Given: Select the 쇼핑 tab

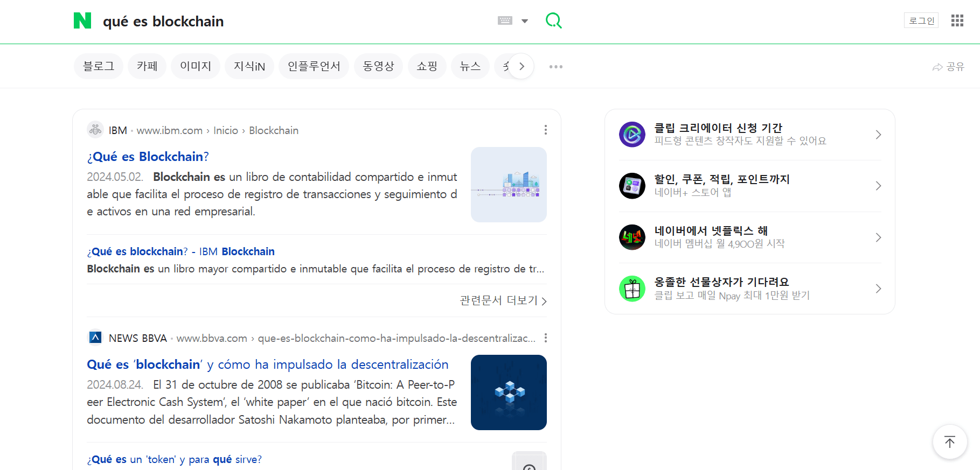Looking at the screenshot, I should [427, 66].
